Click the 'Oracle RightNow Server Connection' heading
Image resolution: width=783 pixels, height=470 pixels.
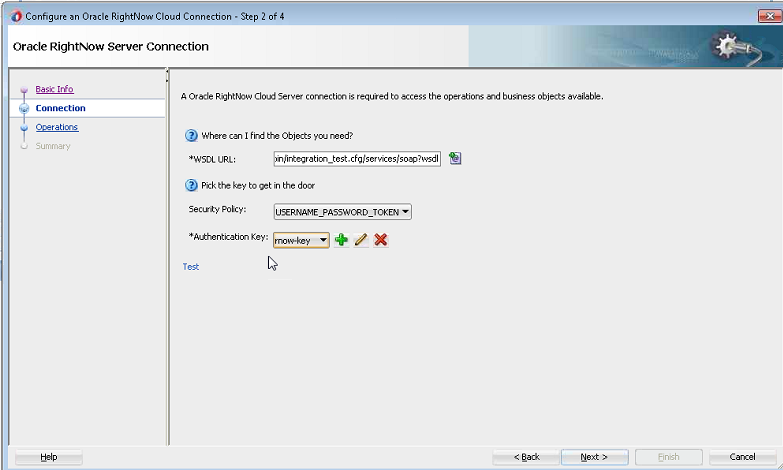[111, 46]
